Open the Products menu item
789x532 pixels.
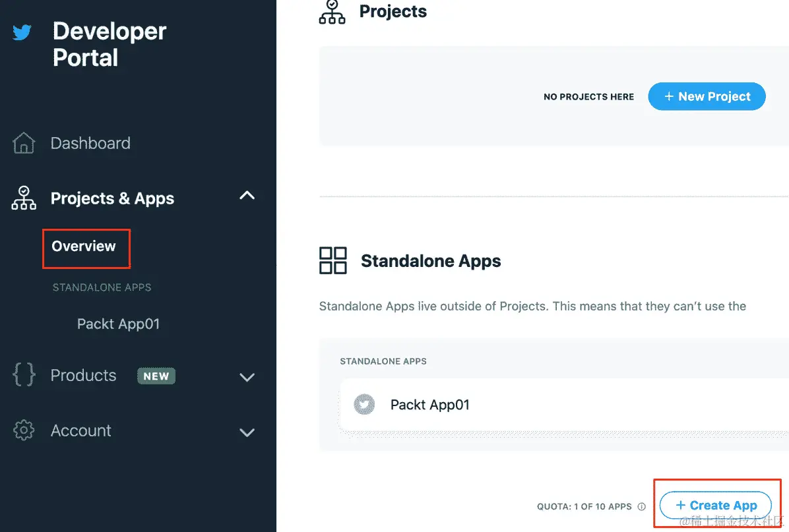pyautogui.click(x=84, y=376)
